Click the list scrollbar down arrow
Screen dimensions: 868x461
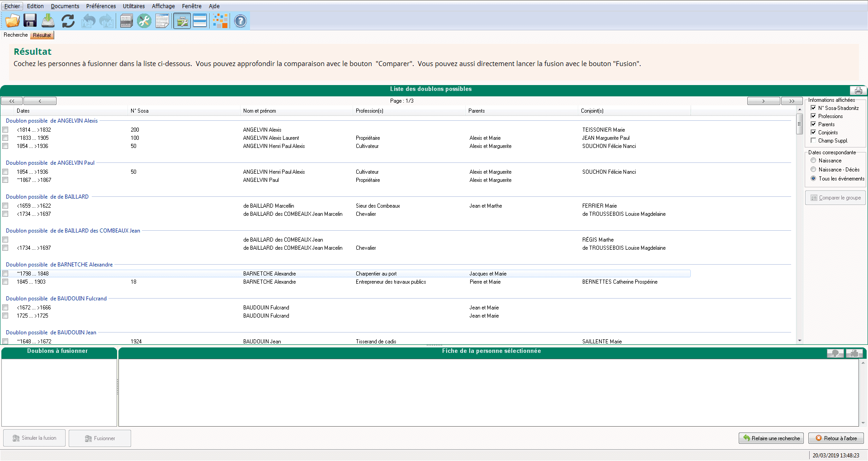[x=799, y=340]
